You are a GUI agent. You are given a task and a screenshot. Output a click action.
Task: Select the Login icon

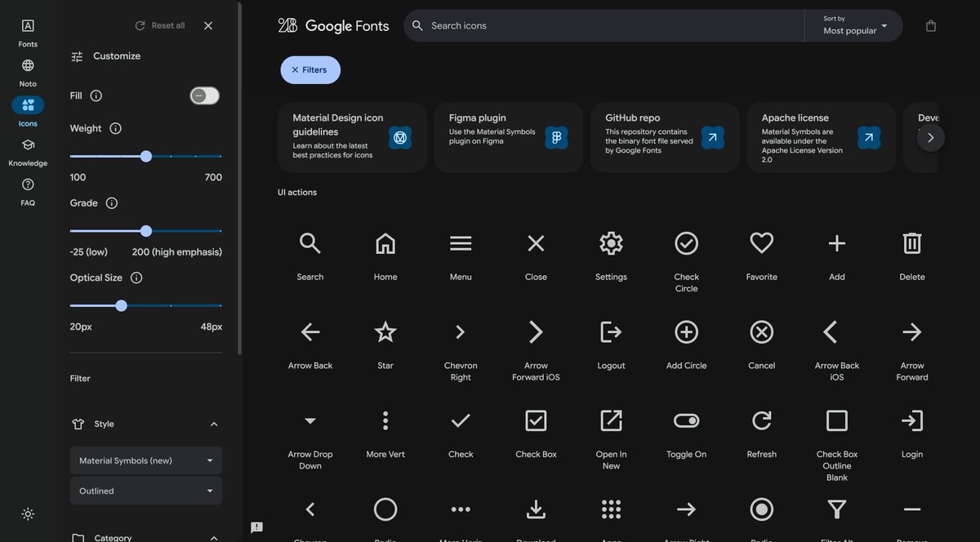(912, 421)
